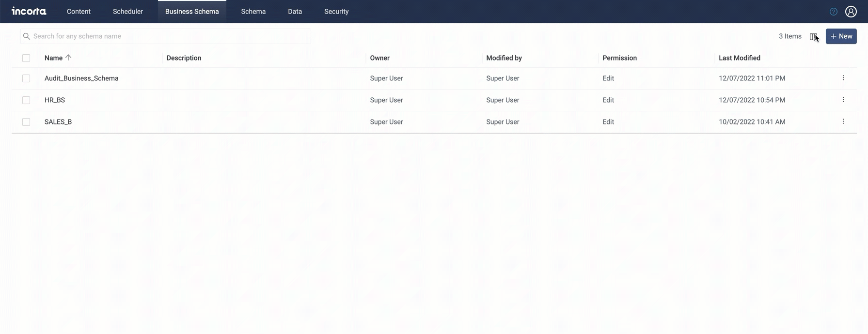The height and width of the screenshot is (334, 868).
Task: Click the Owner cell for SALES_B
Action: pyautogui.click(x=386, y=122)
